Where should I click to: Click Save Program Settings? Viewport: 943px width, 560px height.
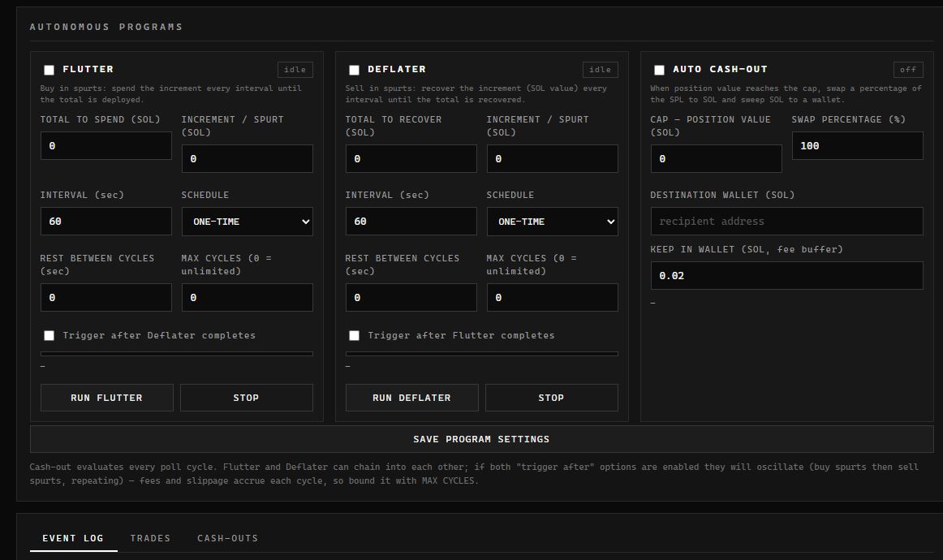tap(481, 439)
